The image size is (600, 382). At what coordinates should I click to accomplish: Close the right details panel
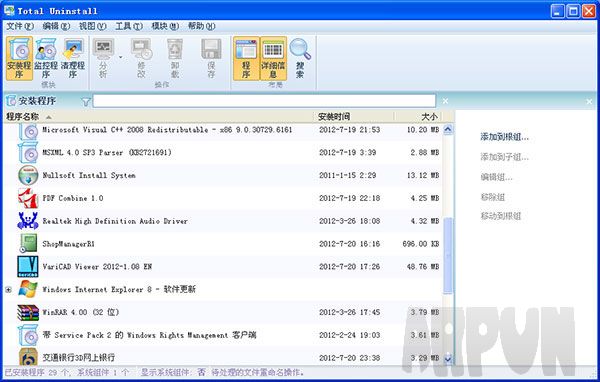(x=589, y=101)
